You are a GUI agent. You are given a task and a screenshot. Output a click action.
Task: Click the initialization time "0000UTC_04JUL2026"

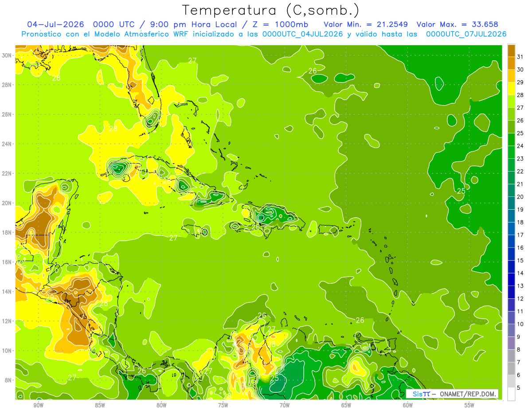(303, 34)
